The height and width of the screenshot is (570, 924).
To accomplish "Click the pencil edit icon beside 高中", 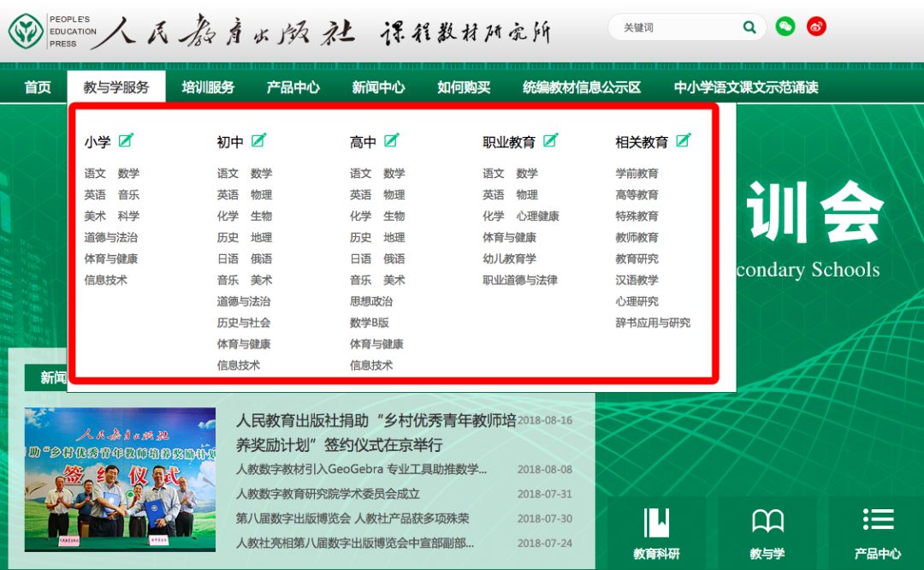I will (x=392, y=139).
